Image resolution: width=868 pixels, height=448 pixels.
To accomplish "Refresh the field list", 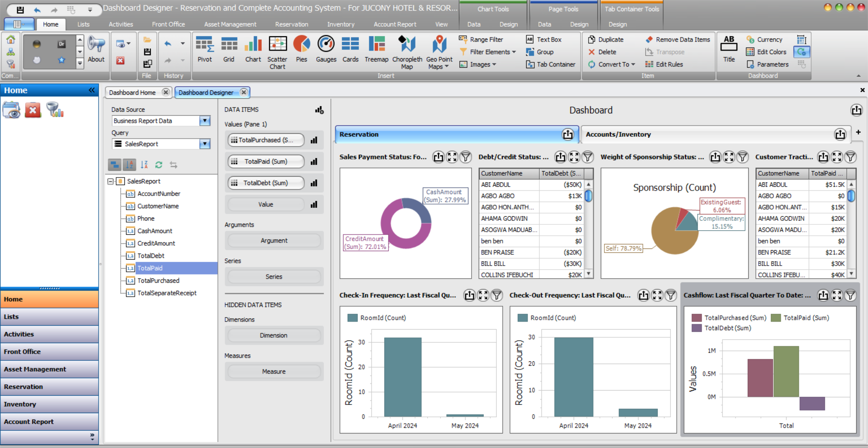I will tap(159, 165).
